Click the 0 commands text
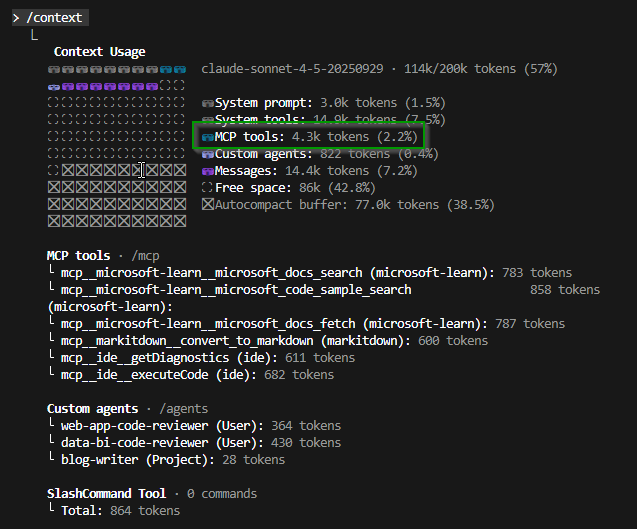 [x=222, y=494]
